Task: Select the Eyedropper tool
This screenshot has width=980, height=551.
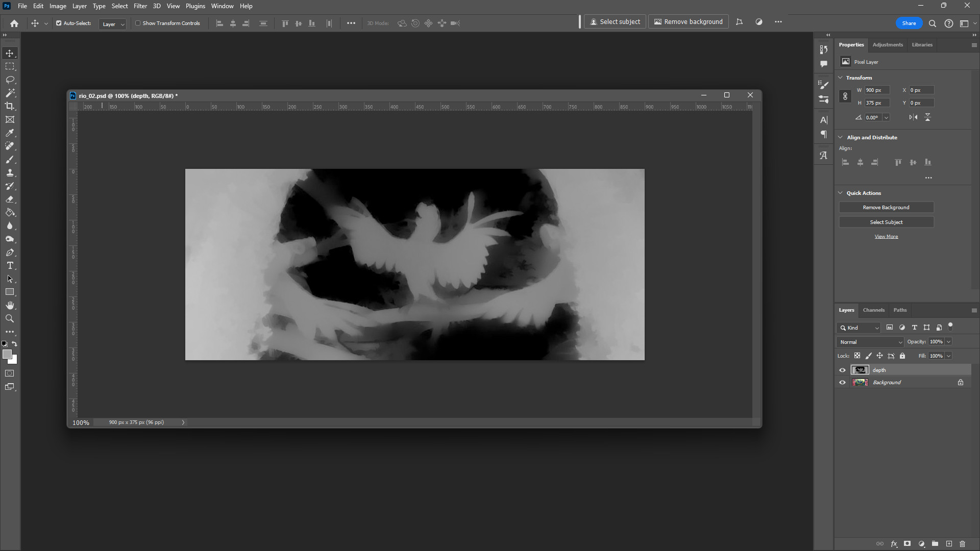Action: (x=10, y=133)
